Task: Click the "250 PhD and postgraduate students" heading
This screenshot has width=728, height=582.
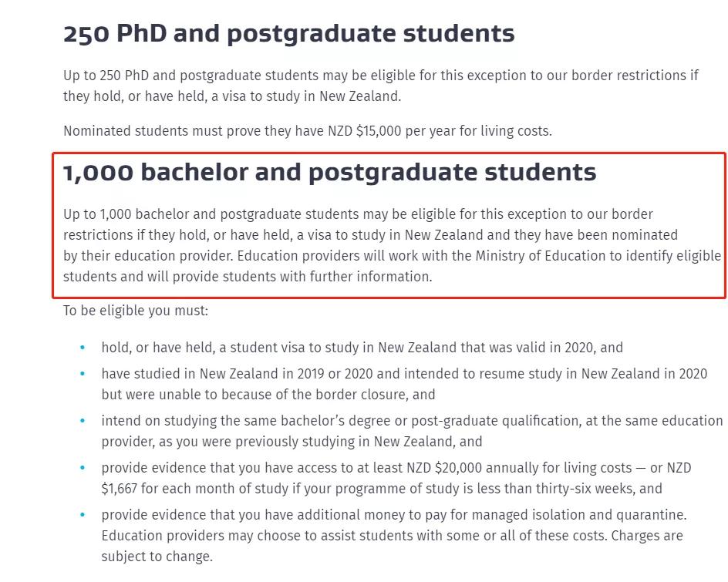Action: coord(288,34)
